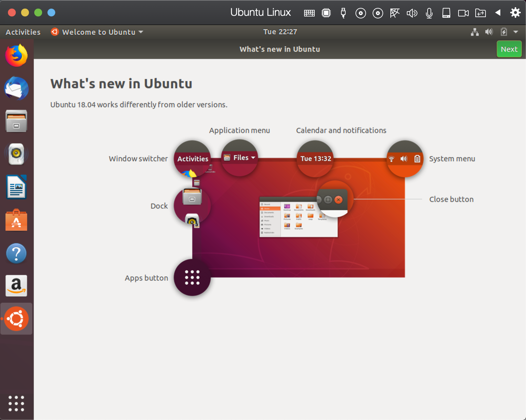Click the first VM disc drive icon
Image resolution: width=526 pixels, height=420 pixels.
(x=361, y=13)
